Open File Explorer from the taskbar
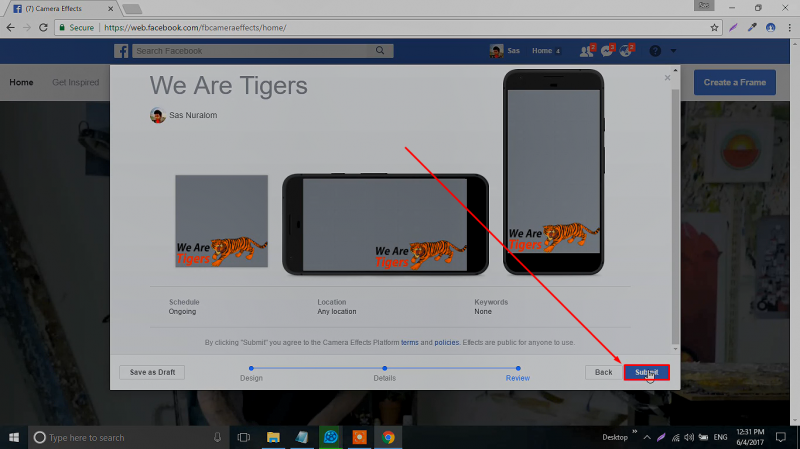 click(273, 437)
